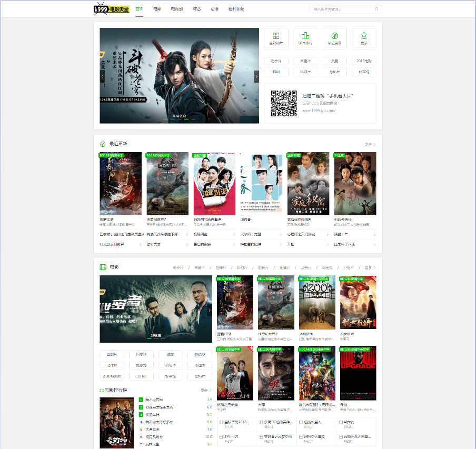The width and height of the screenshot is (476, 449).
Task: Open the Avengers Infinity War poster
Action: (317, 373)
